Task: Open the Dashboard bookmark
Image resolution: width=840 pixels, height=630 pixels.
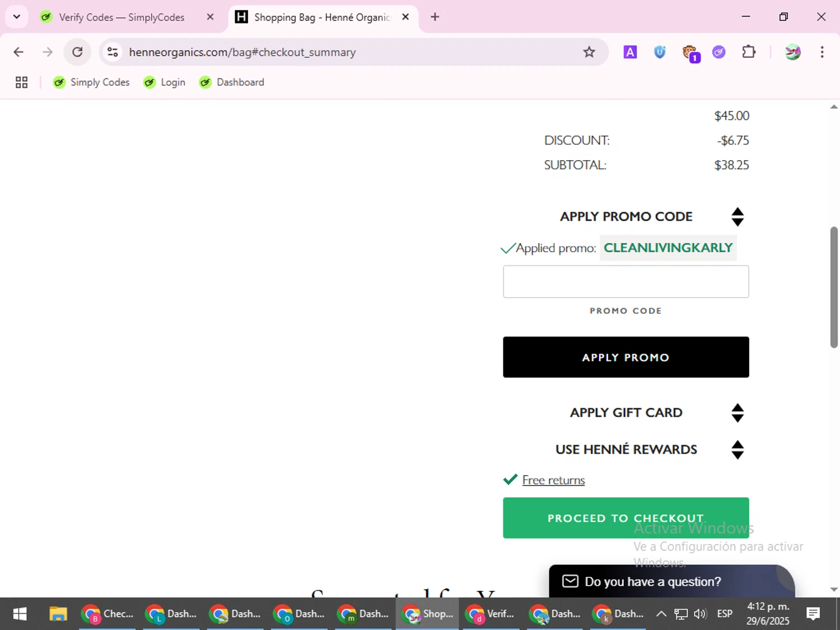Action: pyautogui.click(x=231, y=82)
